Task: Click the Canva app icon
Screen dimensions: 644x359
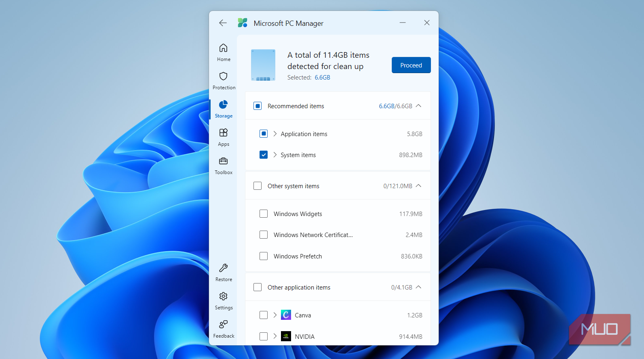Action: pos(286,315)
